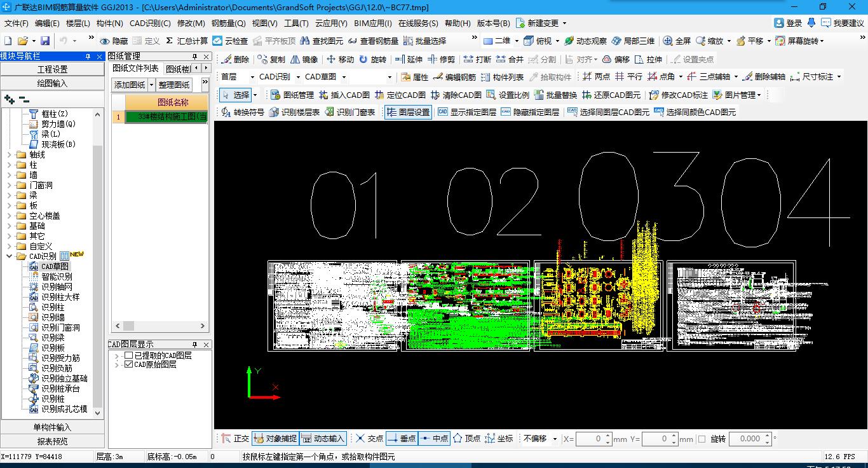
Task: Open 工具(T) menu
Action: (295, 23)
